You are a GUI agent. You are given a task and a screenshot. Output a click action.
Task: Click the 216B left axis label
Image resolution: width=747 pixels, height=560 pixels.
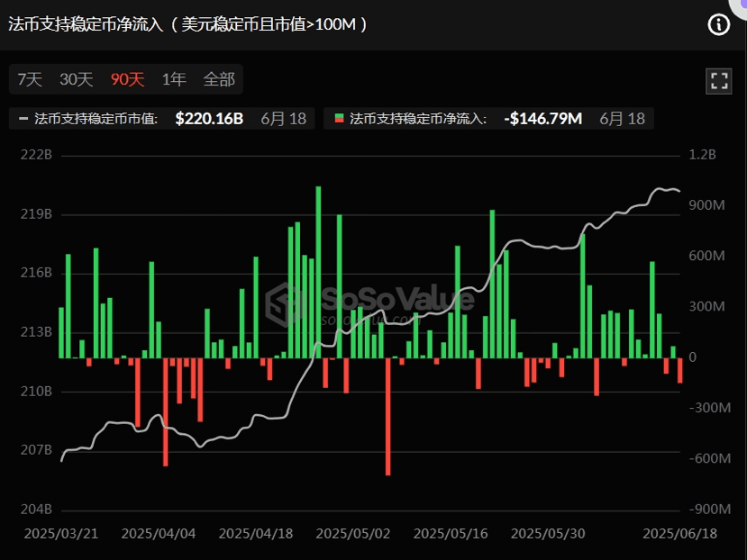[x=36, y=273]
